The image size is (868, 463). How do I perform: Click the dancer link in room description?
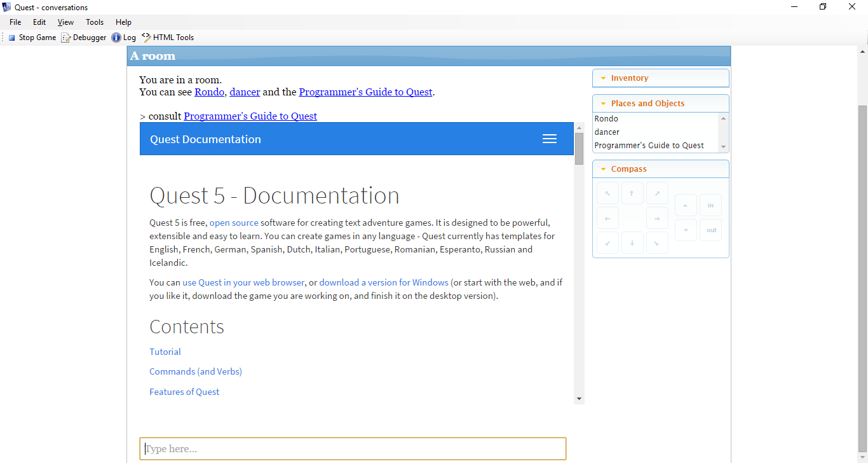click(245, 92)
